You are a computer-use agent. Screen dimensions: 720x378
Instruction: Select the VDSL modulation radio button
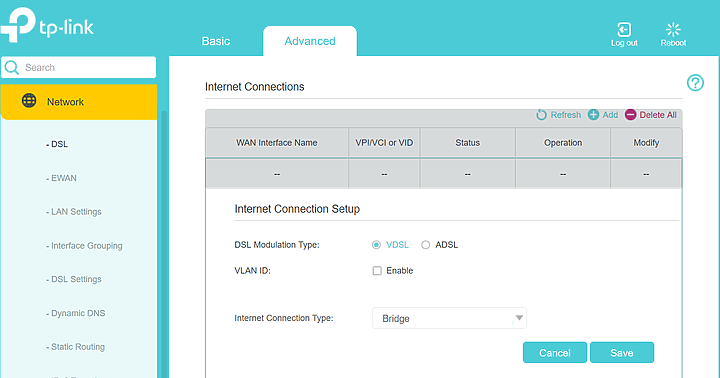(376, 245)
